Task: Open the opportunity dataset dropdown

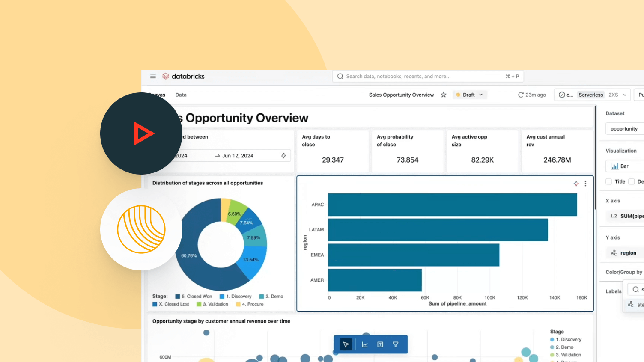Action: (625, 129)
